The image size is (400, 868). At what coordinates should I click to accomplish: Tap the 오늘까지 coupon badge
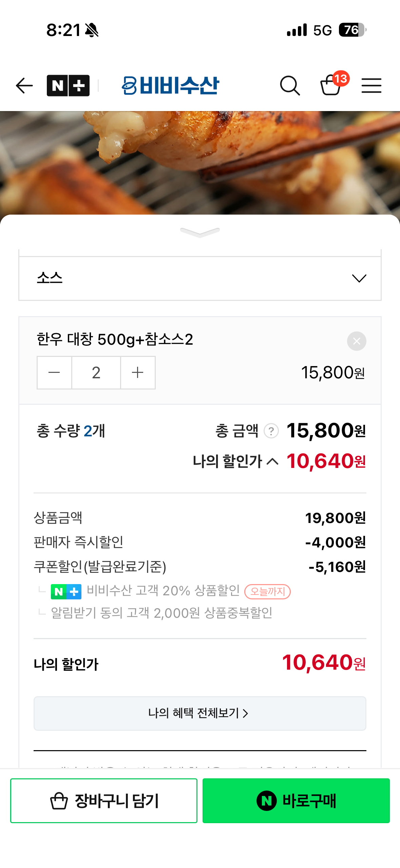tap(267, 592)
